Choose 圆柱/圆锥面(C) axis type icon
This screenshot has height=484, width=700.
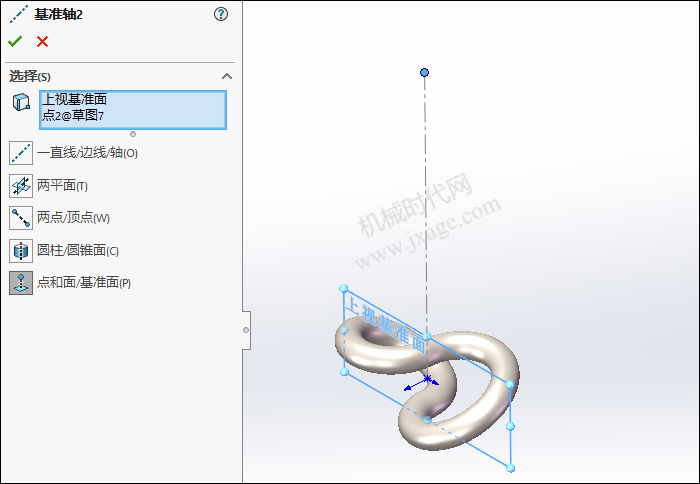point(21,250)
